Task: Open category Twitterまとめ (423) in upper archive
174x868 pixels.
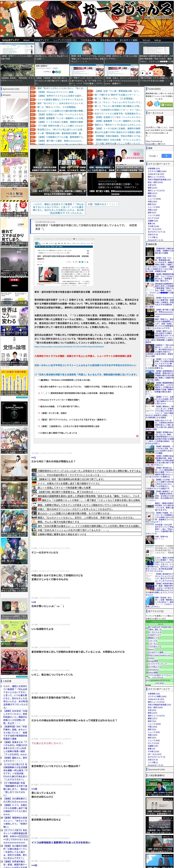Action: click(156, 174)
